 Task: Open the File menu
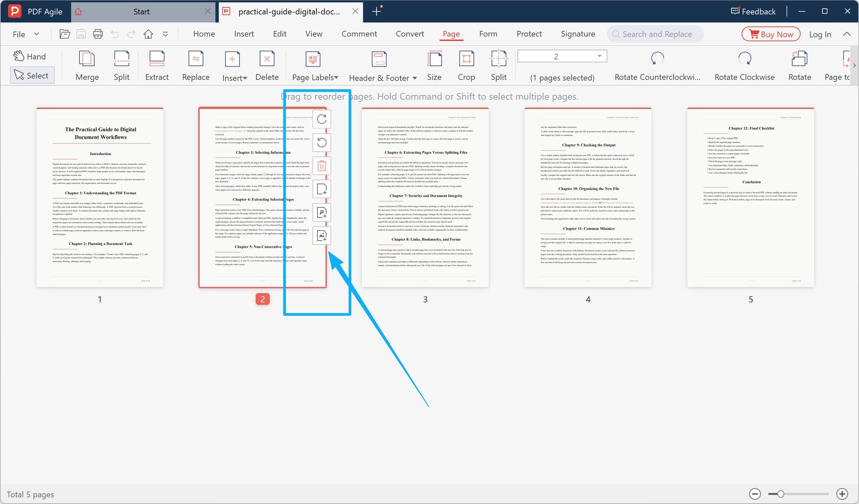coord(26,34)
